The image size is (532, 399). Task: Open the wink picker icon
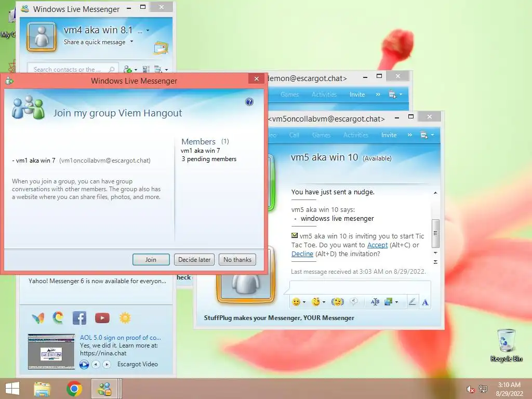[x=316, y=302]
